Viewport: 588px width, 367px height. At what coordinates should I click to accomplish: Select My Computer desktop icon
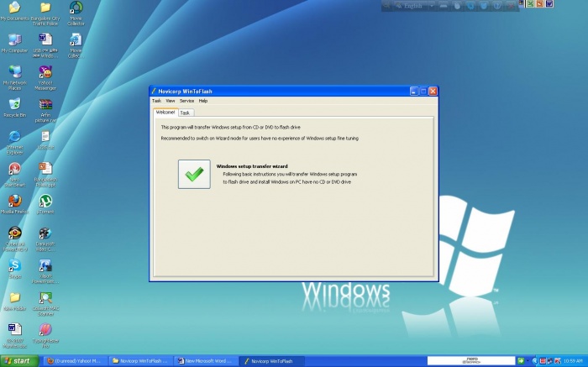[14, 43]
